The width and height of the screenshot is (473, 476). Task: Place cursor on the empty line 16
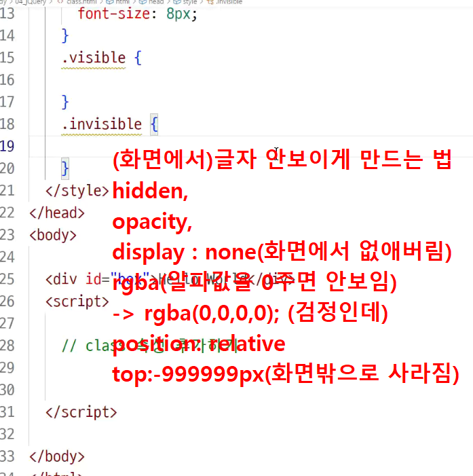point(250,80)
